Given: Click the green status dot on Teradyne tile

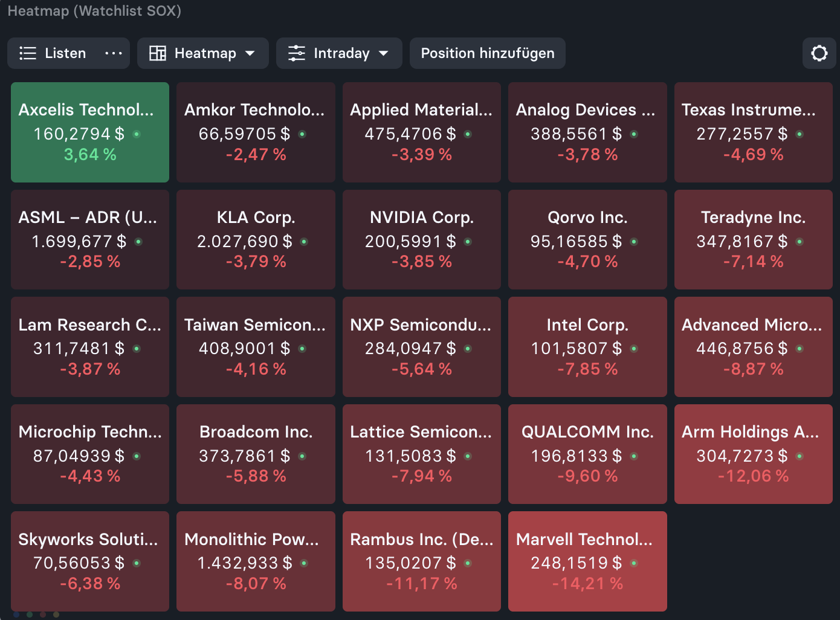Looking at the screenshot, I should 800,242.
